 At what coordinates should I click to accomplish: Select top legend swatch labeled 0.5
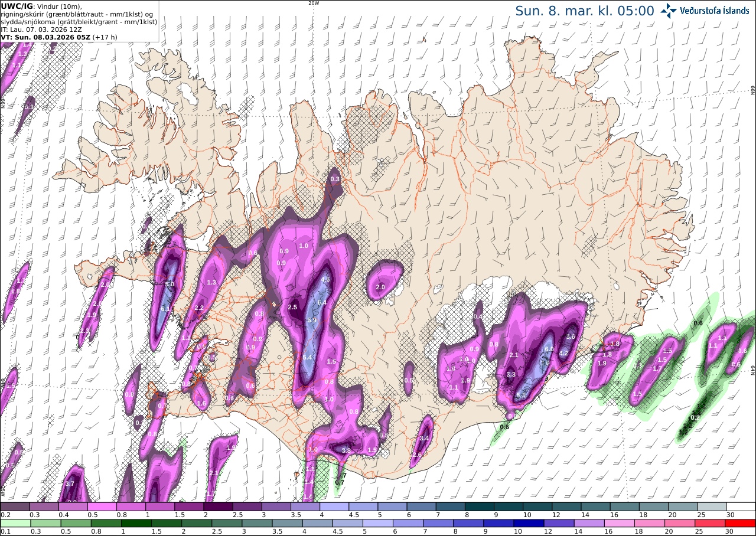102,506
